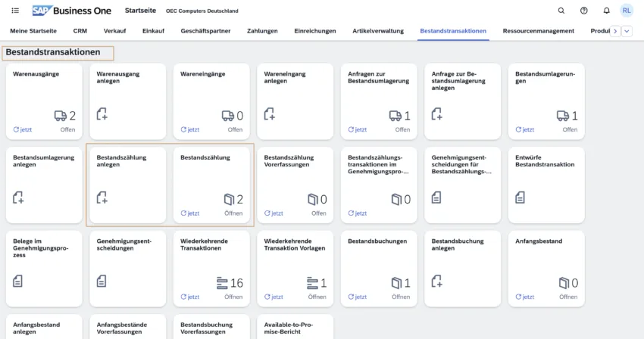Click document icon on Belege im Genehmigungsprozess tile

point(17,281)
